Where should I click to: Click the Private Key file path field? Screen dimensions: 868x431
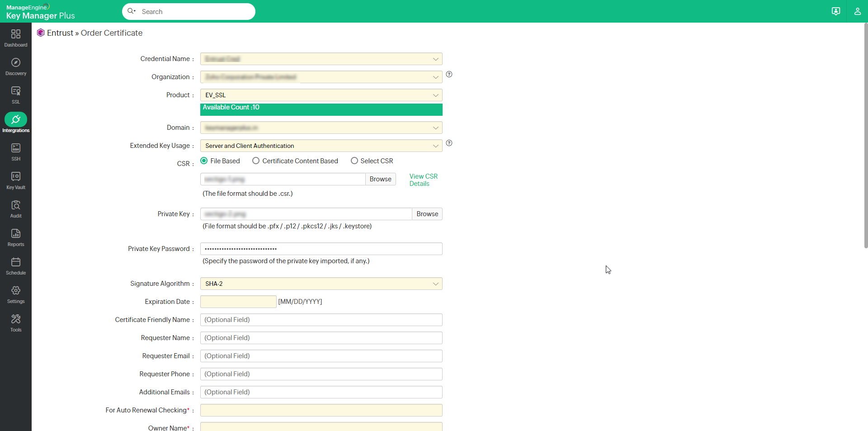(306, 214)
